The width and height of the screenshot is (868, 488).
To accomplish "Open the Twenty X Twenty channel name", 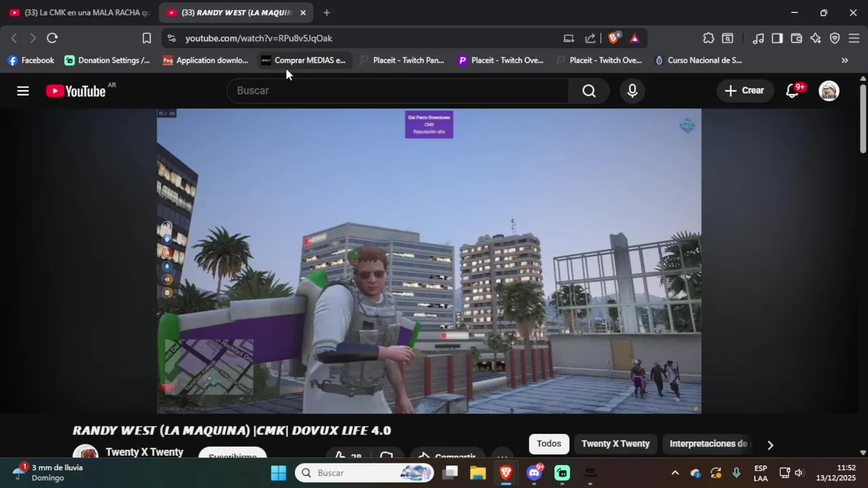I will tap(144, 452).
